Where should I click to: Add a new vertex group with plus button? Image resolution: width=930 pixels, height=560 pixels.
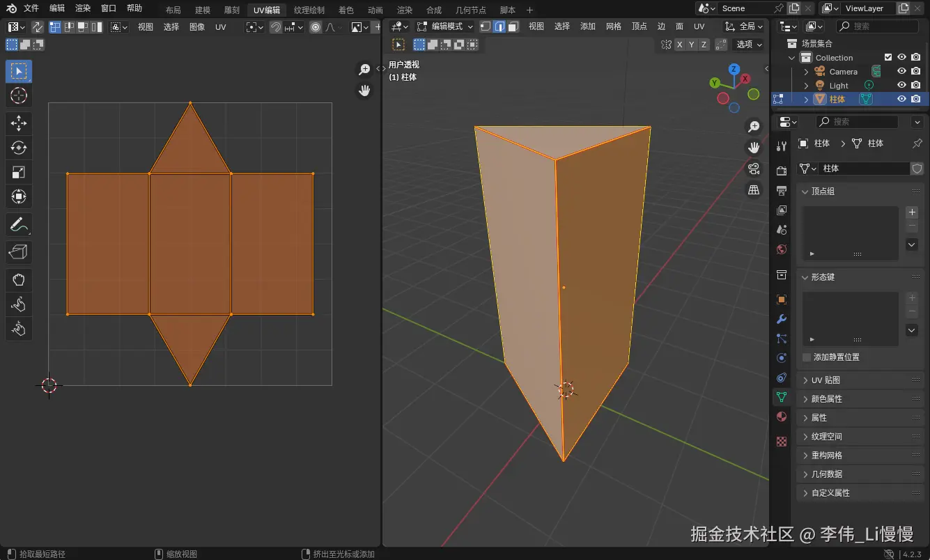click(912, 212)
